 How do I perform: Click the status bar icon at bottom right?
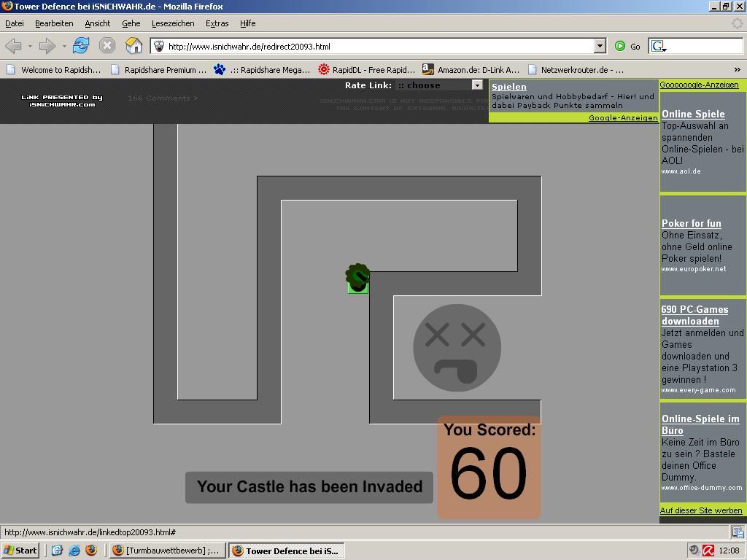[x=738, y=532]
